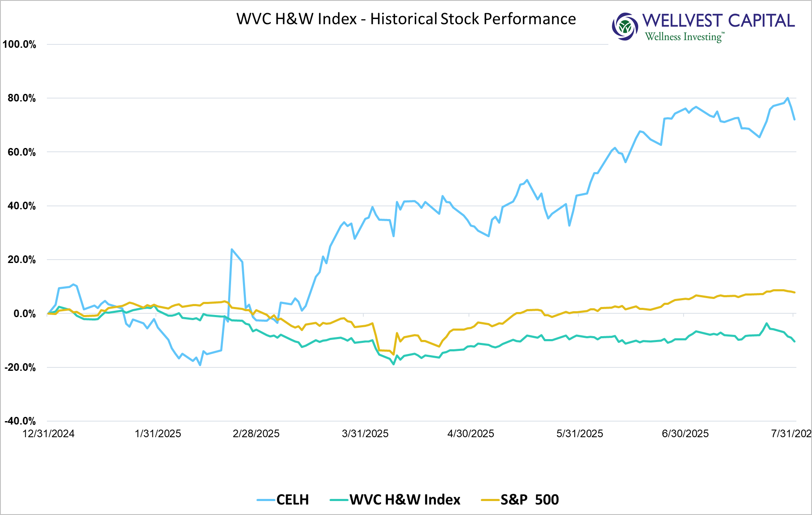812x515 pixels.
Task: Select the WVC H&W Index legend label
Action: click(x=405, y=500)
